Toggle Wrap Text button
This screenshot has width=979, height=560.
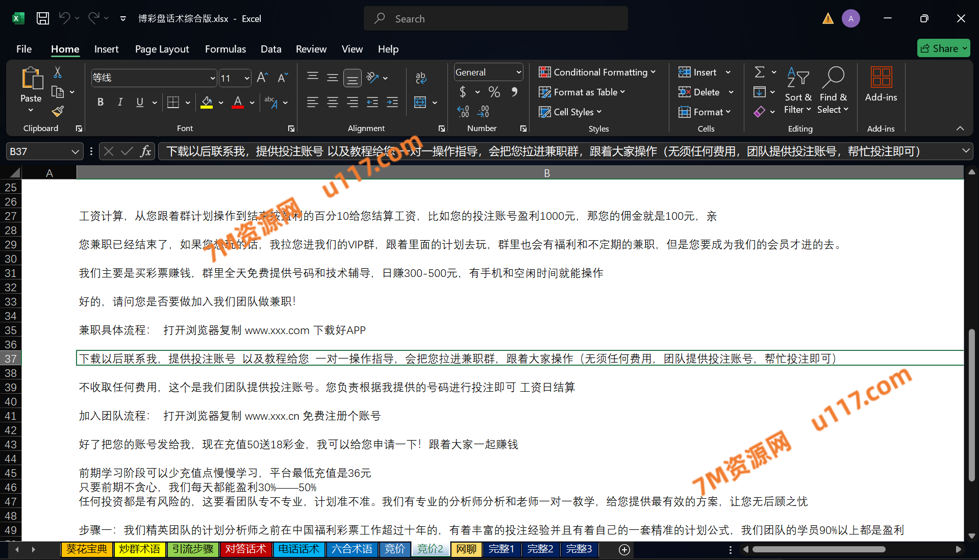(x=420, y=78)
